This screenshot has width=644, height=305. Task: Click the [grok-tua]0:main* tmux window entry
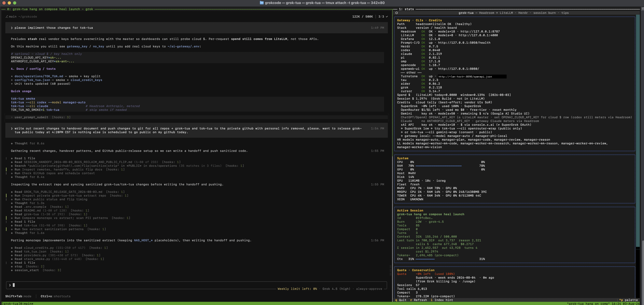tap(17, 304)
